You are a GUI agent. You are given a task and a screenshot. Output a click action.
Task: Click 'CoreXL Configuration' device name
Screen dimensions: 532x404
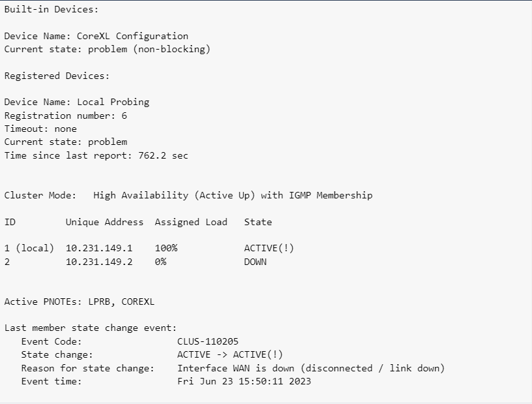tap(132, 36)
